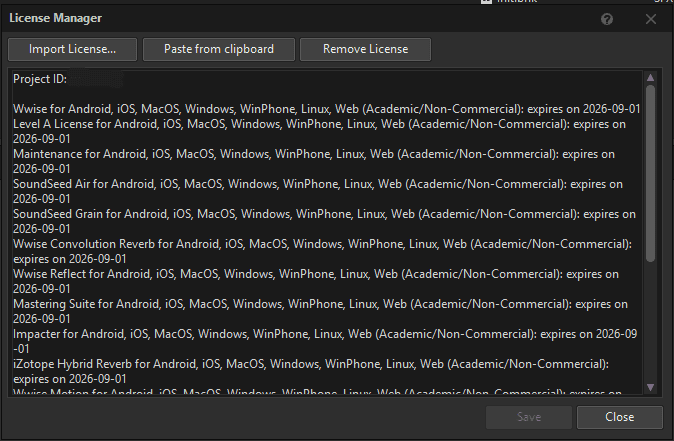Image resolution: width=674 pixels, height=441 pixels.
Task: Click the scrollbar down arrow
Action: click(650, 387)
